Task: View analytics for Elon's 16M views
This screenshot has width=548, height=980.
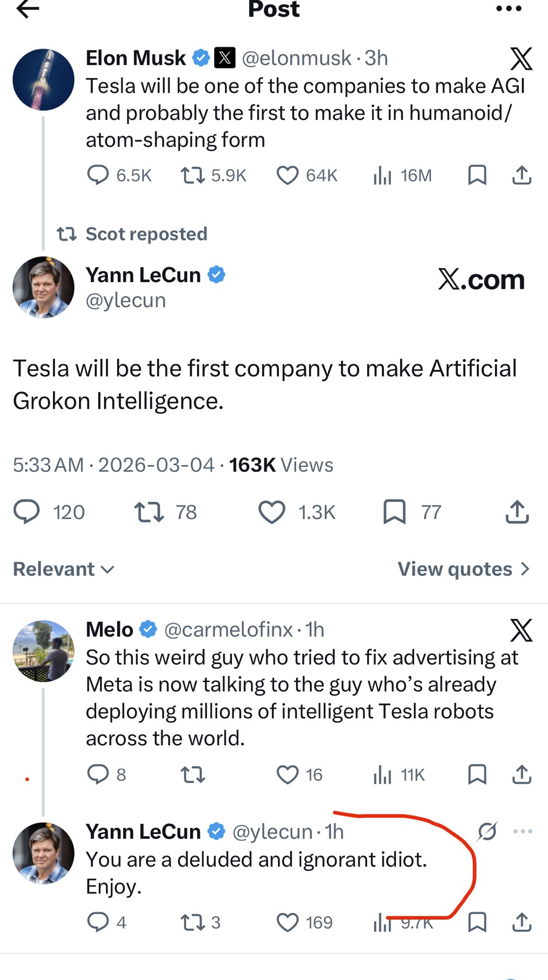Action: pos(382,175)
